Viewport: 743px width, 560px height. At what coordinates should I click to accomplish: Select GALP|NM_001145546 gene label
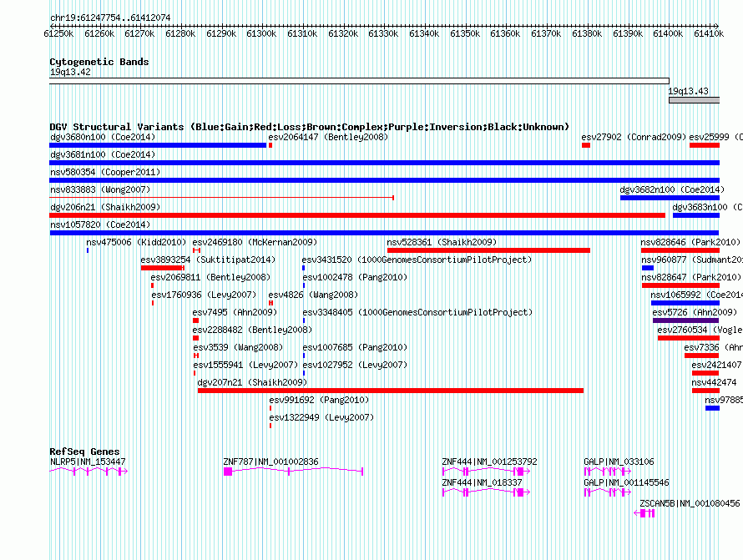tap(626, 482)
